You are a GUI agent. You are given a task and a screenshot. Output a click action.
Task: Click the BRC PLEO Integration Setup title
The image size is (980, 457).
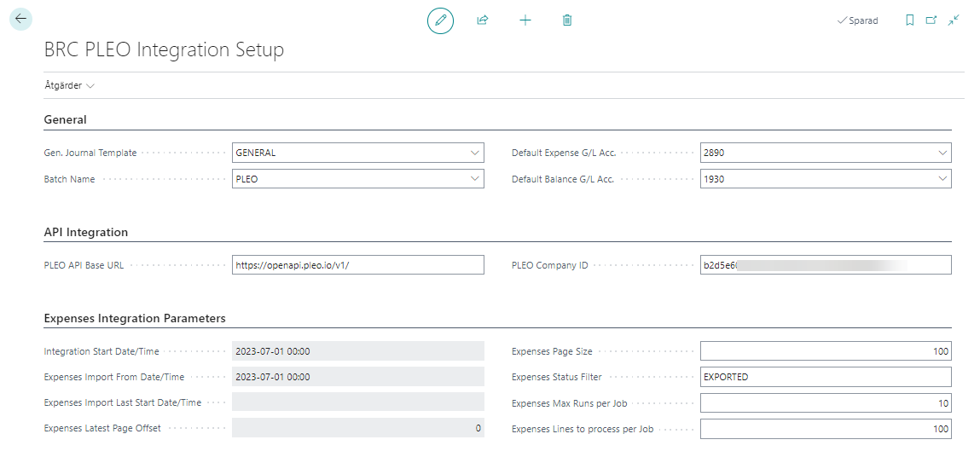point(164,49)
